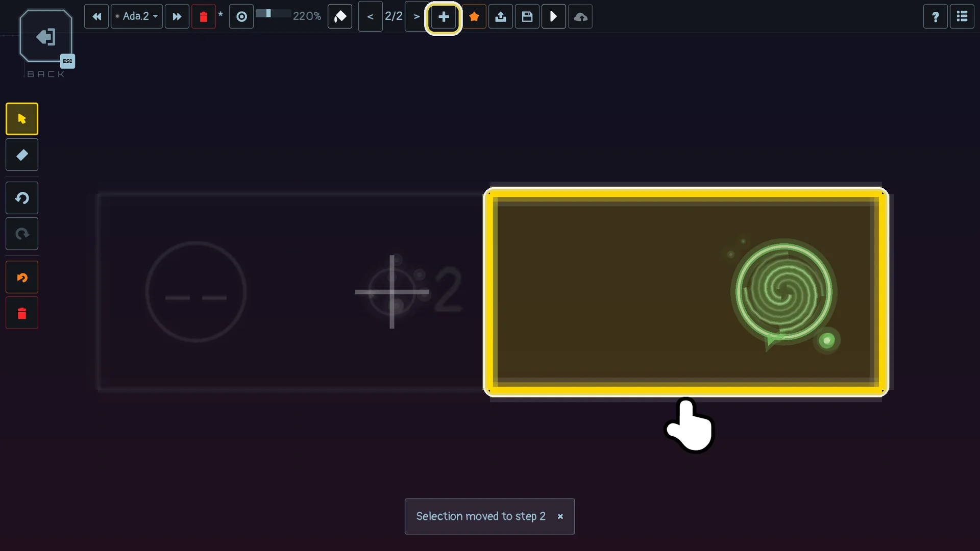Screen dimensions: 980x551
Task: Open the Ada.2 level dropdown
Action: 137,17
